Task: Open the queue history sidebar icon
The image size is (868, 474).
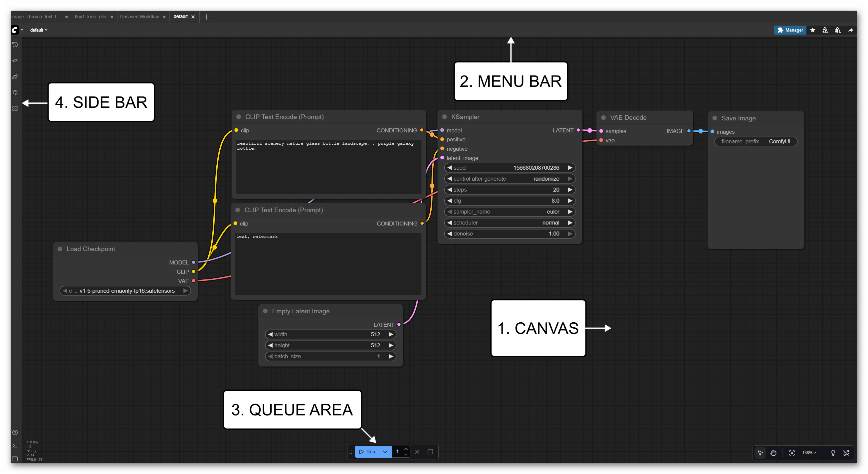Action: [15, 45]
